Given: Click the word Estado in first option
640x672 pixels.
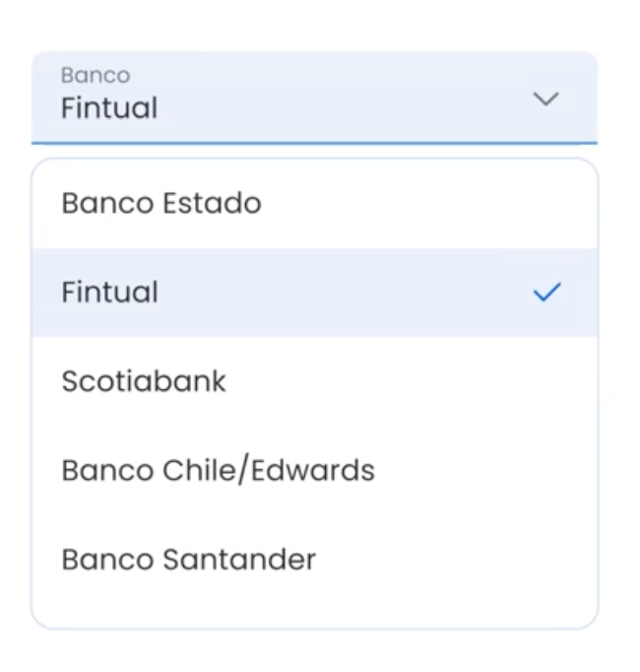Looking at the screenshot, I should (213, 203).
